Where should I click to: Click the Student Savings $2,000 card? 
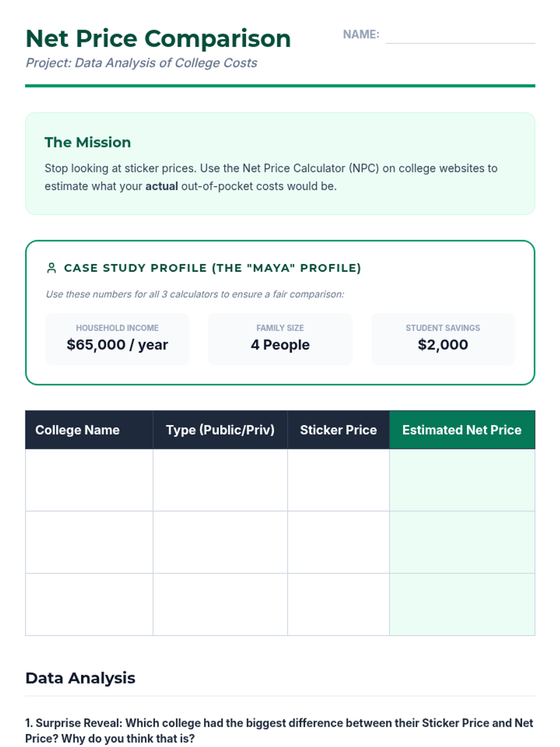click(x=443, y=338)
